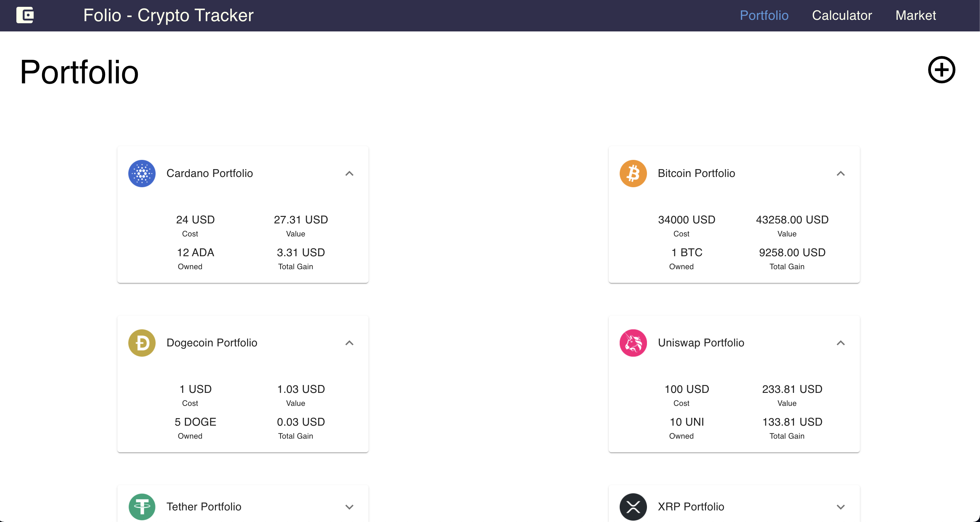Select the Cardano coin icon
This screenshot has height=522, width=980.
(x=142, y=173)
